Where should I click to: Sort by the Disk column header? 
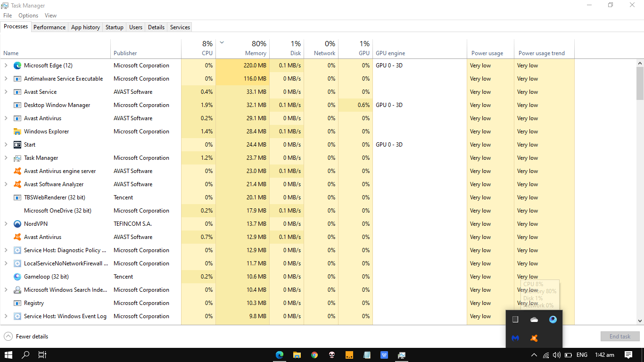(x=287, y=49)
